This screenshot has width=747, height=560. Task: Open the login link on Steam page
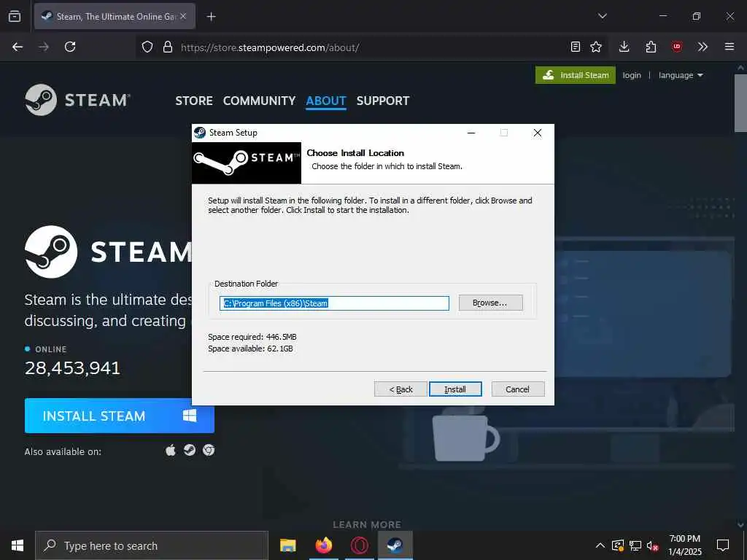tap(632, 75)
